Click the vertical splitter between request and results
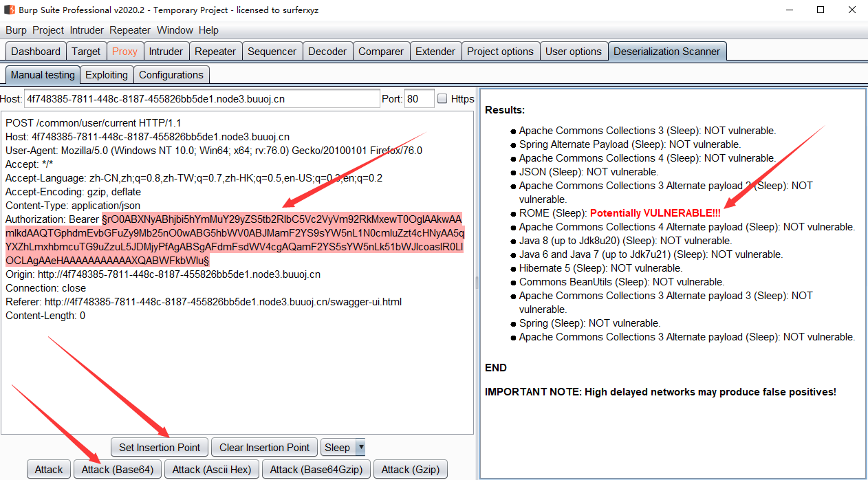The image size is (868, 480). point(477,282)
